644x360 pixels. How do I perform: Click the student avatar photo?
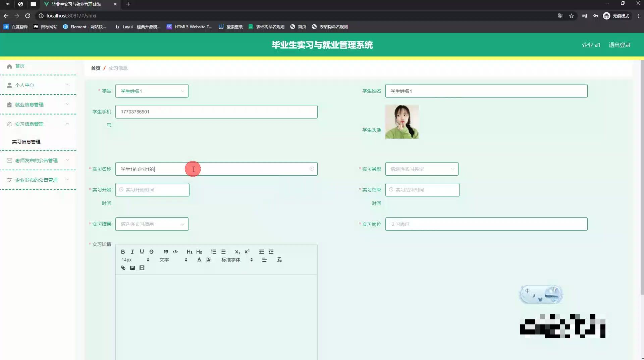(x=402, y=122)
